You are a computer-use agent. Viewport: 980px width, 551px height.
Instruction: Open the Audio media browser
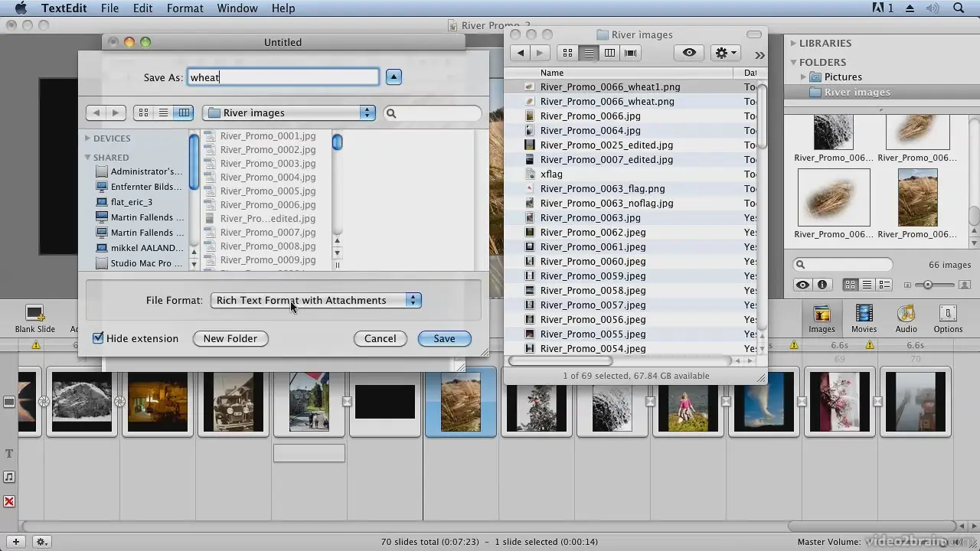click(906, 318)
